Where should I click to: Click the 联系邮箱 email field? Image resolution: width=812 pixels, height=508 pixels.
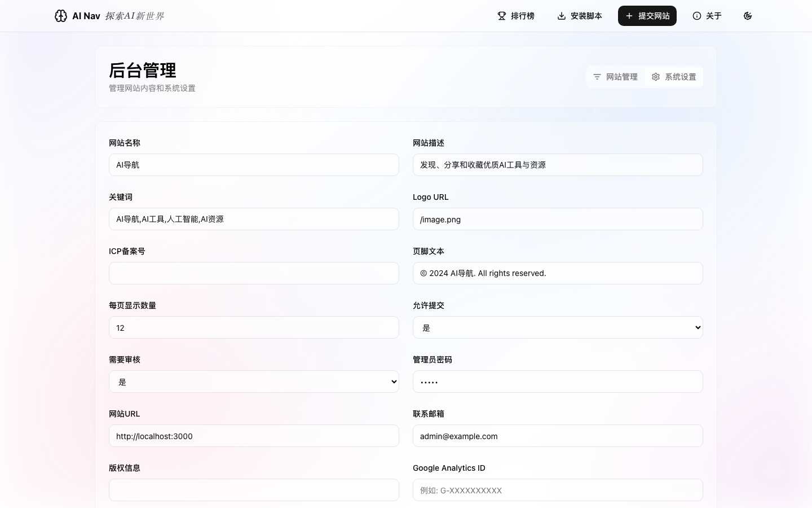pyautogui.click(x=558, y=436)
